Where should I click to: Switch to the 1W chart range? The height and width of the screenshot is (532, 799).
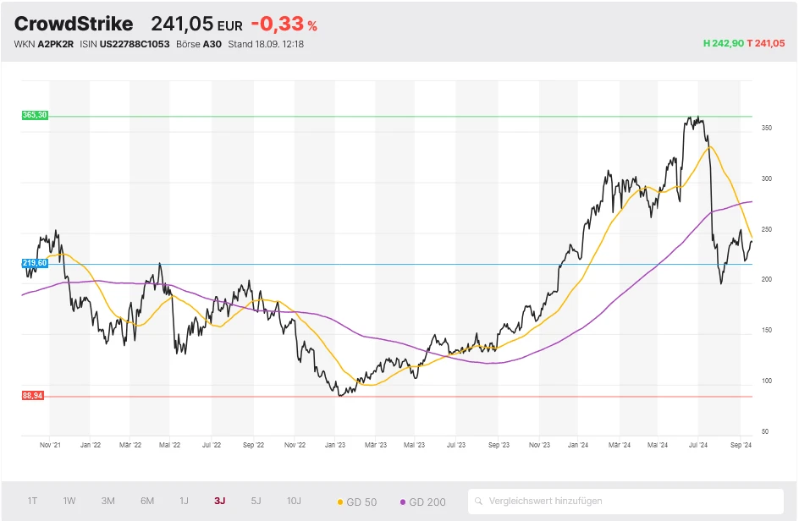69,501
